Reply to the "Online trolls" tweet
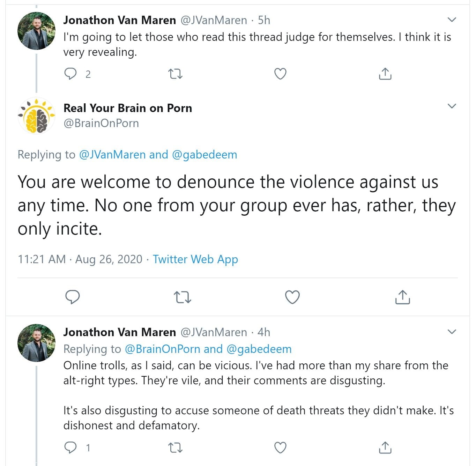 click(x=71, y=447)
